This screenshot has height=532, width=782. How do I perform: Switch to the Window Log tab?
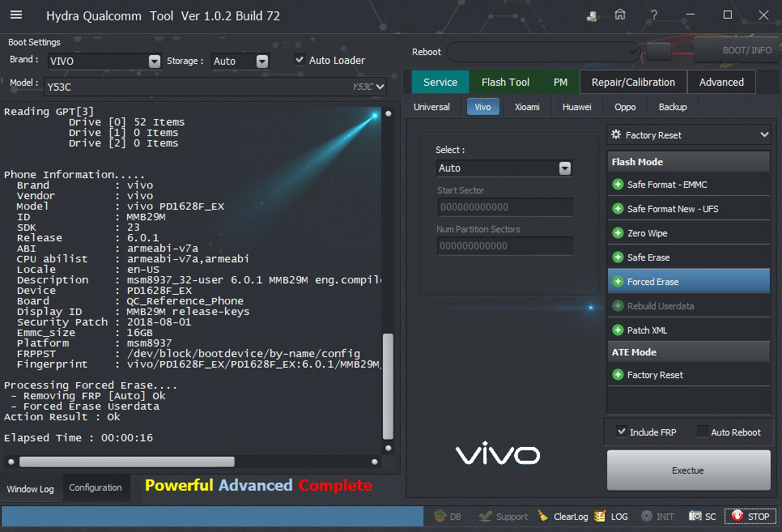pos(31,488)
